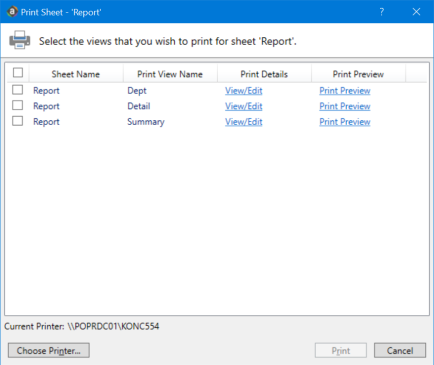
Task: Click the Cancel button
Action: click(x=400, y=350)
